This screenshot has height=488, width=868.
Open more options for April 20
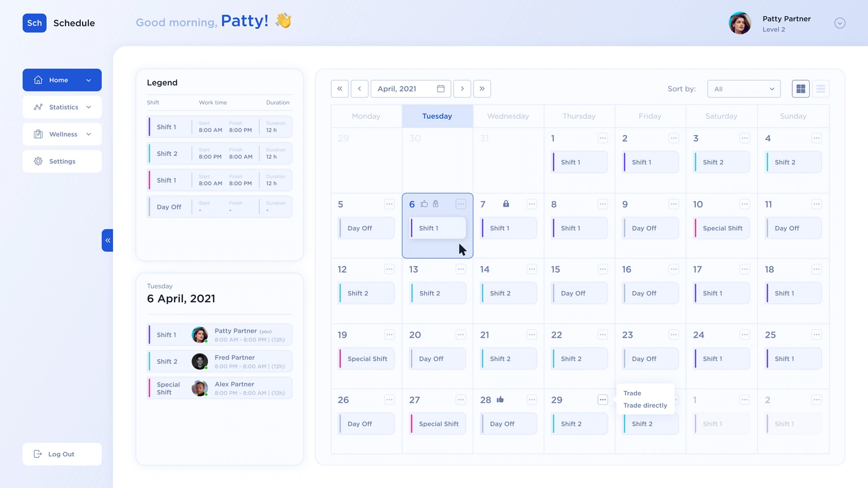(x=461, y=335)
